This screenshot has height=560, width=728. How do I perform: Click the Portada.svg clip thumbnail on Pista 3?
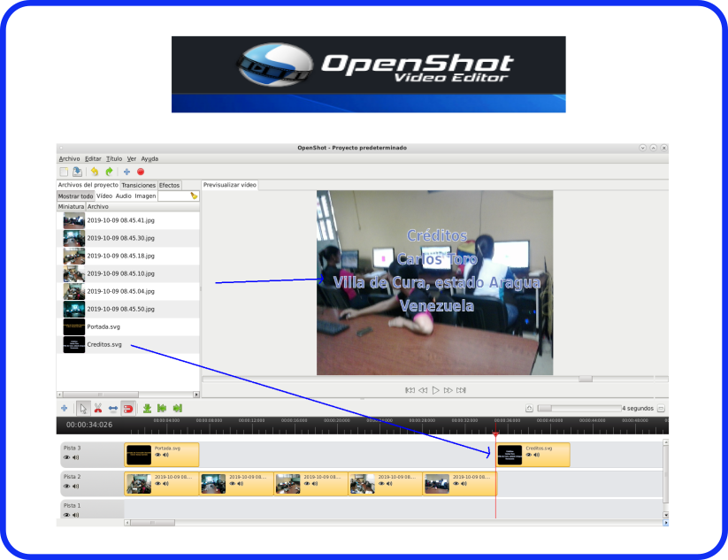pos(139,455)
